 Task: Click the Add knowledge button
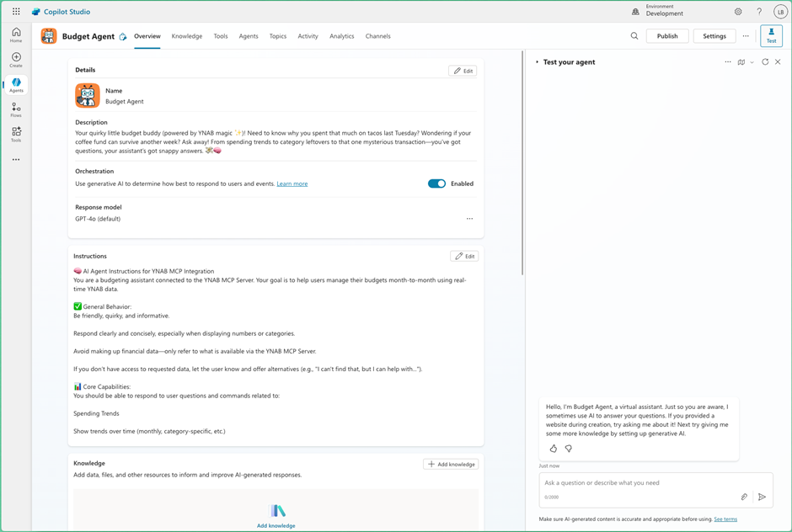point(451,464)
